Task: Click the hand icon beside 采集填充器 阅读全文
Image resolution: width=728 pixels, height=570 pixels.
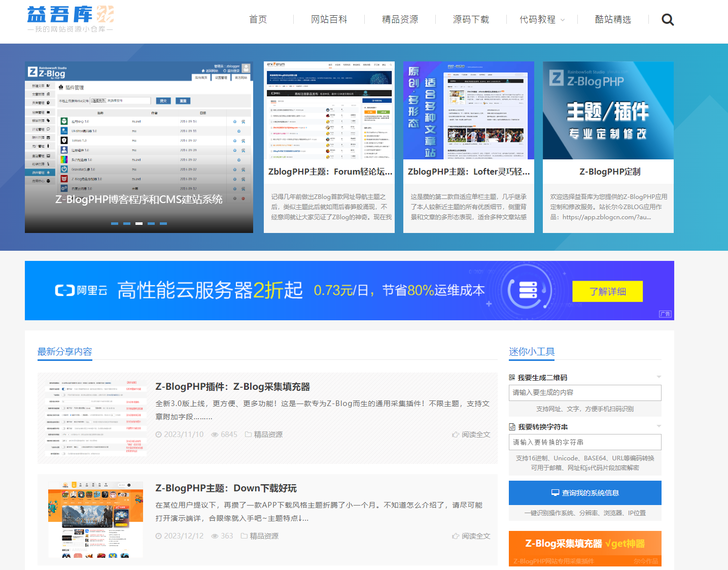Action: 456,434
